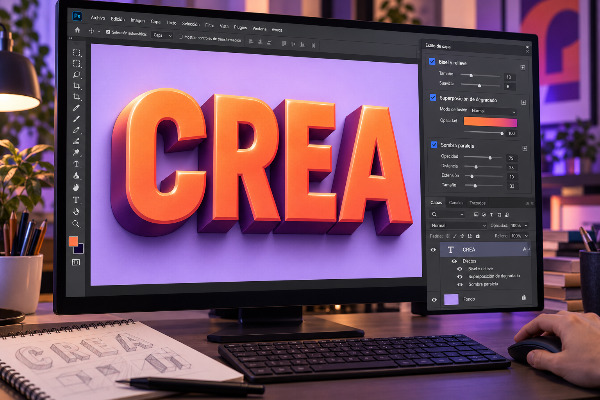Click the align right edges icon
This screenshot has height=400, width=600.
point(269,42)
